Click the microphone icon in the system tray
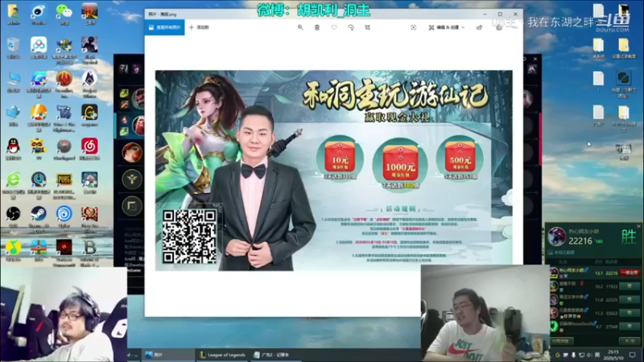Image resolution: width=644 pixels, height=362 pixels. click(573, 355)
